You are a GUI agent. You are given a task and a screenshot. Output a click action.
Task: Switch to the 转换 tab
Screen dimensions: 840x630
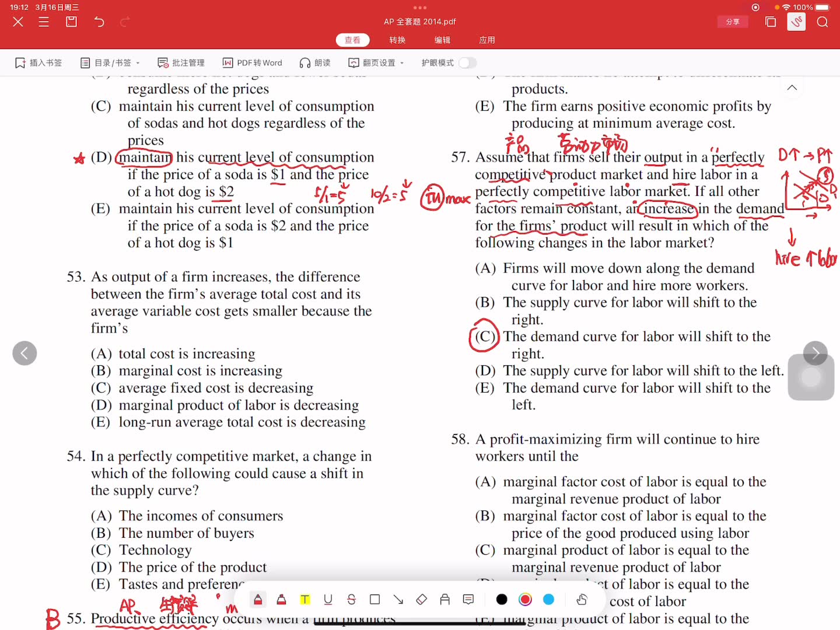[x=397, y=40]
